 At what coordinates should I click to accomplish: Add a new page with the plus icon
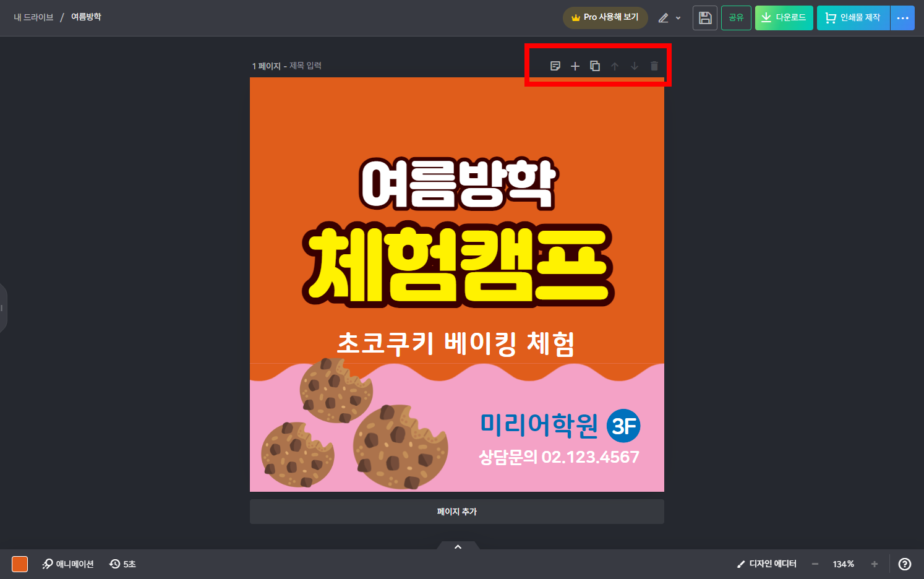click(575, 66)
